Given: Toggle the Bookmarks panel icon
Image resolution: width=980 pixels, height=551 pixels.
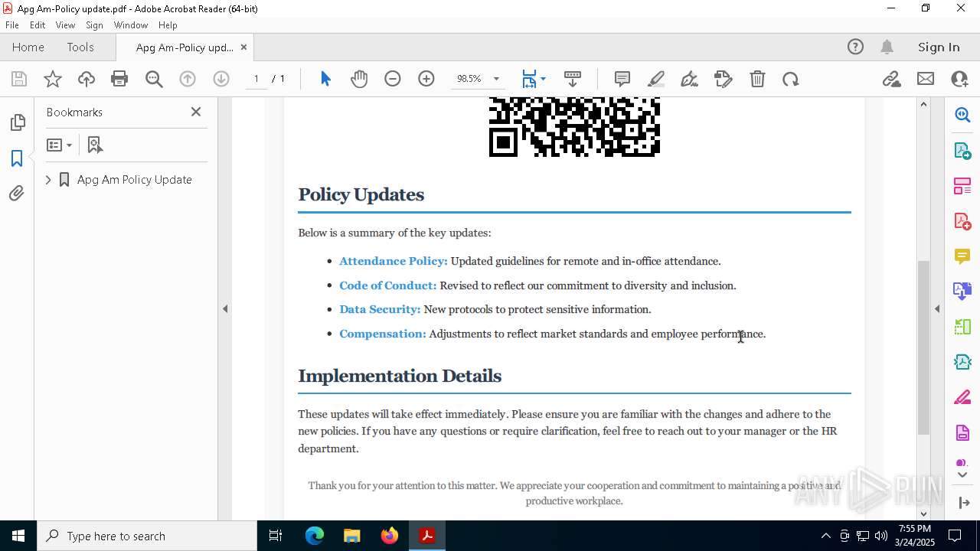Looking at the screenshot, I should click(x=17, y=158).
